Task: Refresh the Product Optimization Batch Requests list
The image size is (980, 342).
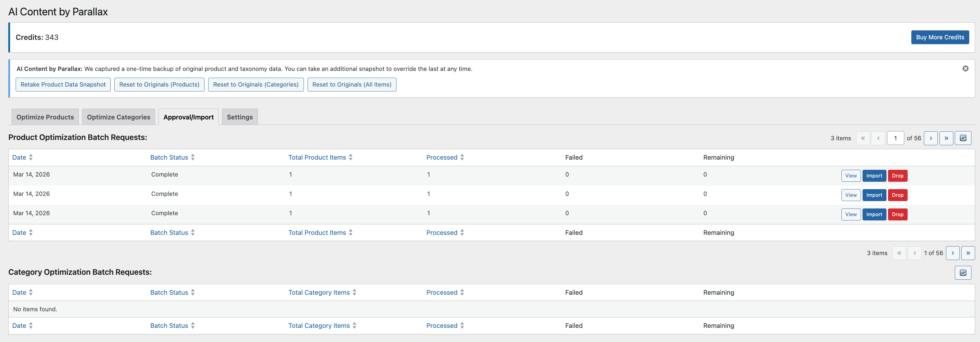Action: tap(964, 138)
